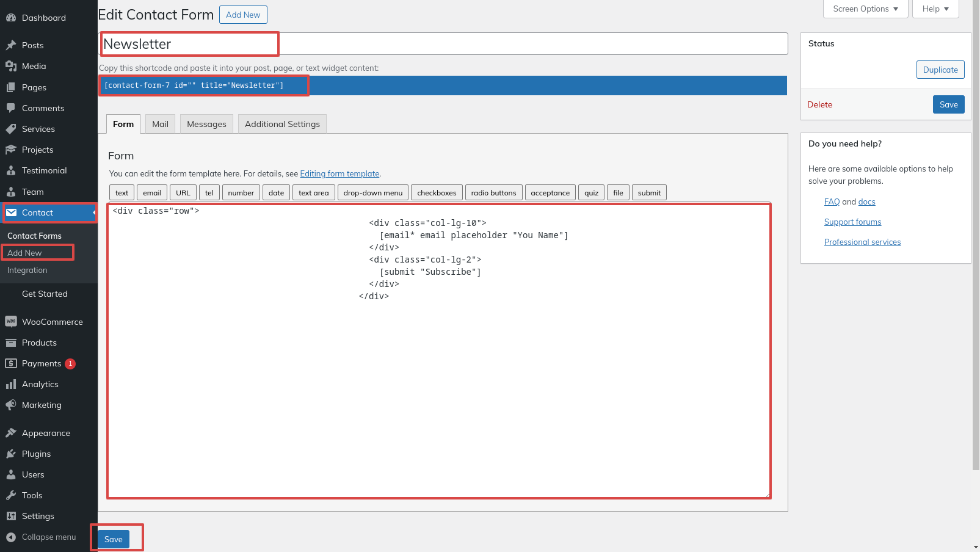
Task: Click Add New button beside page title
Action: click(x=243, y=15)
